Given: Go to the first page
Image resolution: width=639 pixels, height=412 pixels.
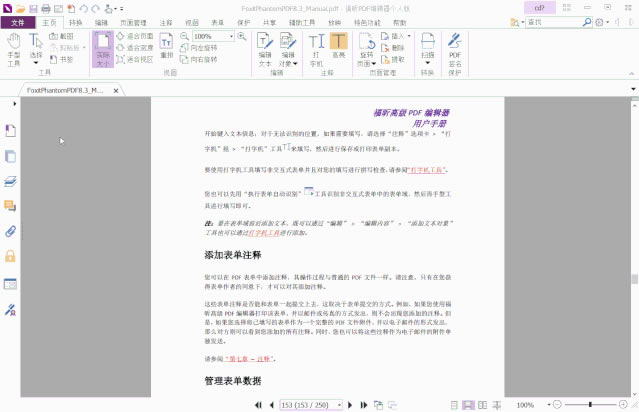Looking at the screenshot, I should tap(258, 405).
